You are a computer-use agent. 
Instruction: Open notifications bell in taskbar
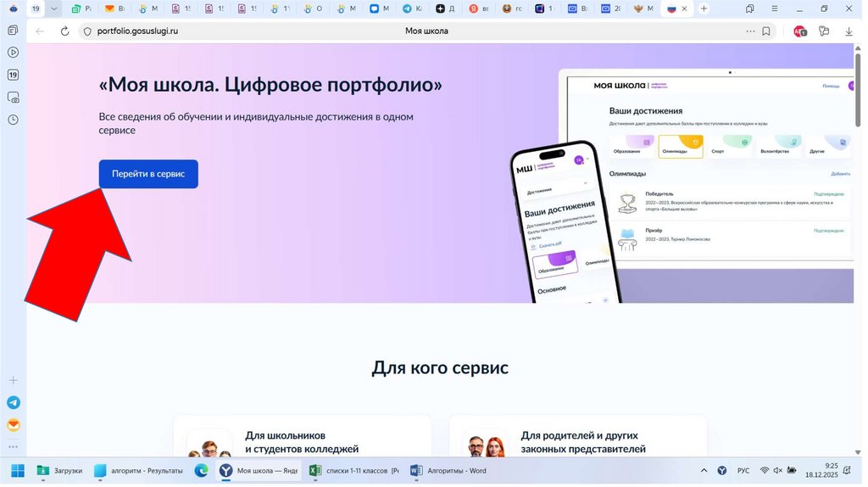point(847,471)
